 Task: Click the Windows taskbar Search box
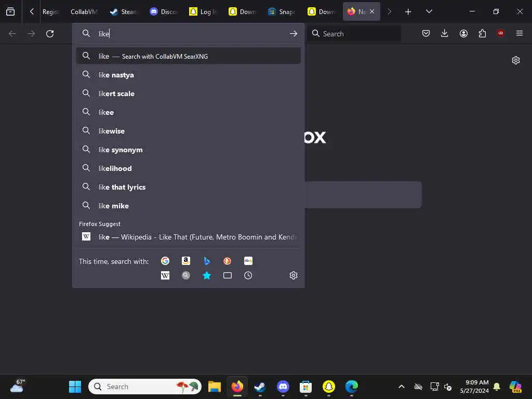[145, 387]
